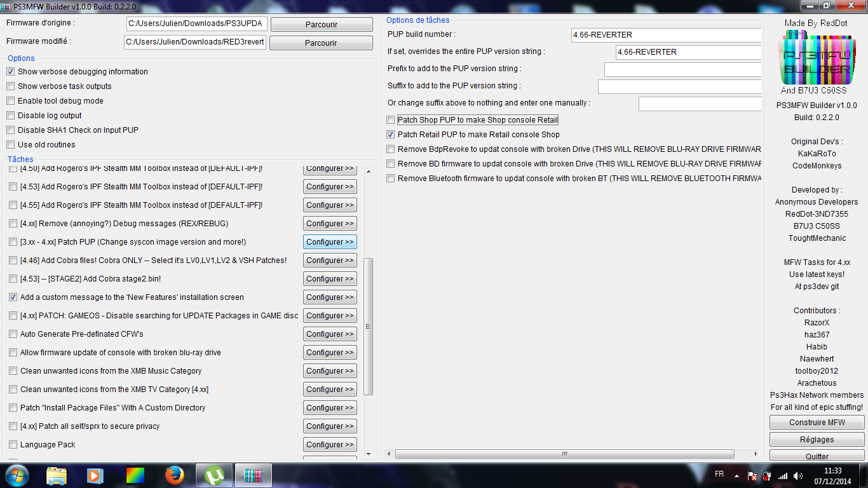
Task: Switch to uTorrent in the taskbar
Action: coord(214,475)
